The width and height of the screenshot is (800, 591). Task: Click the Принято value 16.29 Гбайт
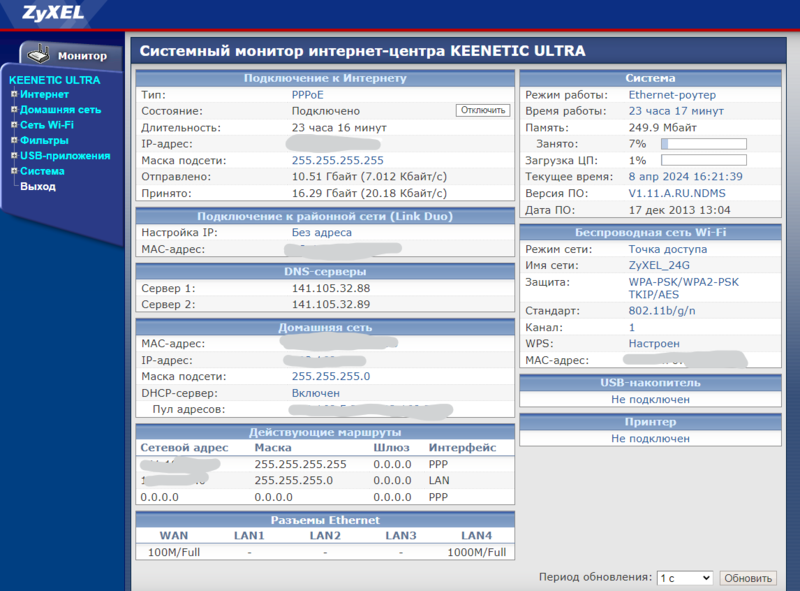[x=369, y=193]
